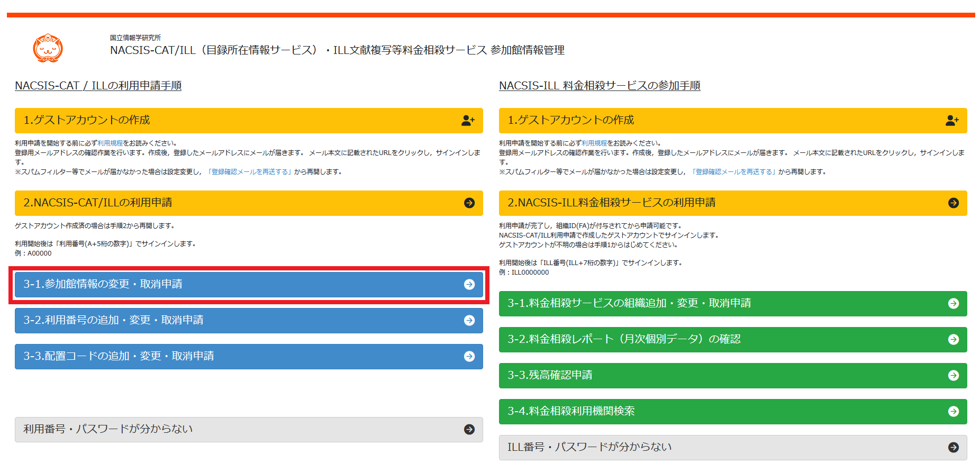Click arrow icon on 3-1.料金相殺サービスの組織追加
Image resolution: width=980 pixels, height=472 pixels.
point(954,304)
